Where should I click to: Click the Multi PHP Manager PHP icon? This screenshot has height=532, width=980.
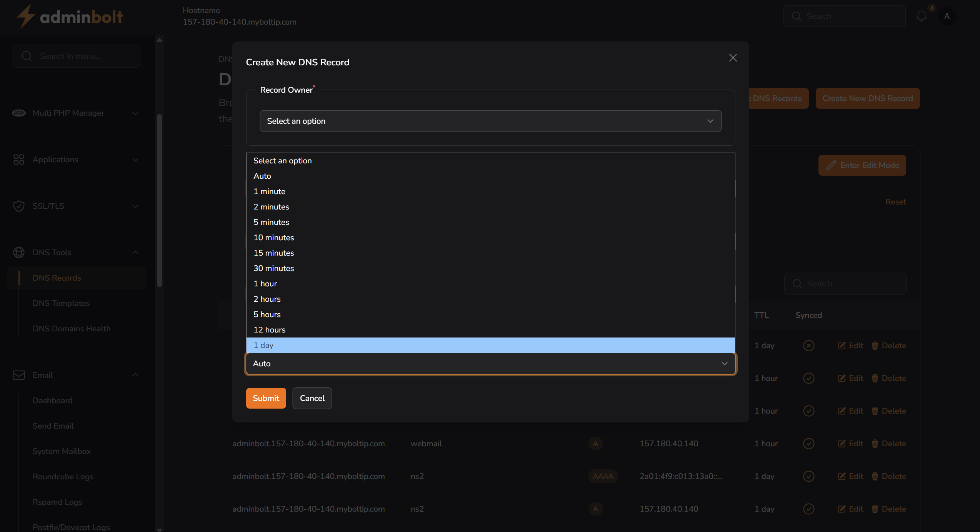(18, 113)
